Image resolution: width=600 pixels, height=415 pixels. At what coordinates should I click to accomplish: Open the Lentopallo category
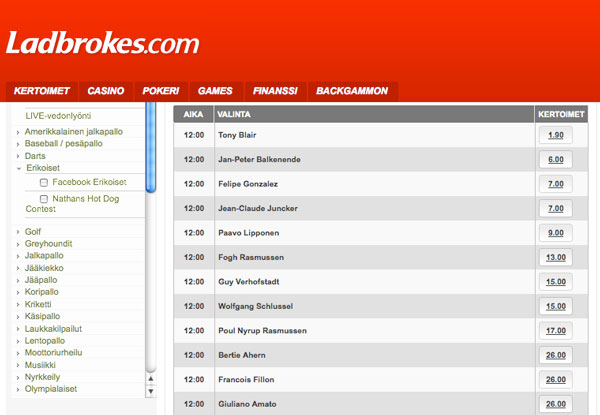[45, 341]
